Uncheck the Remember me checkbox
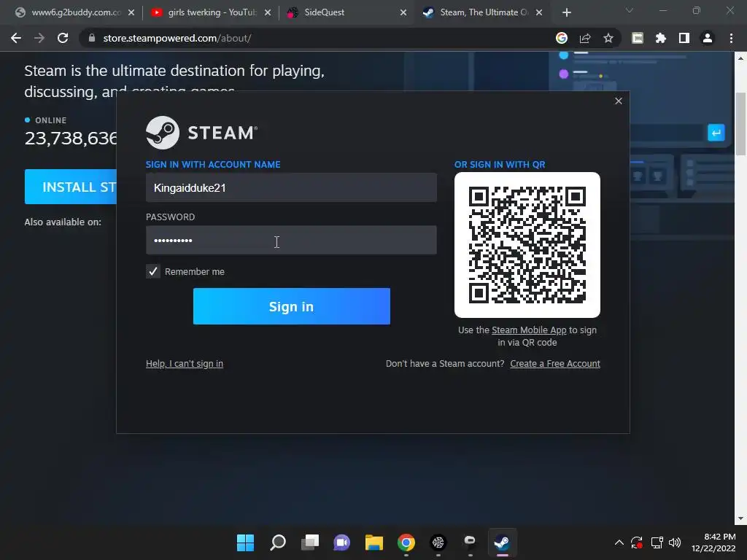This screenshot has height=560, width=747. [x=153, y=271]
